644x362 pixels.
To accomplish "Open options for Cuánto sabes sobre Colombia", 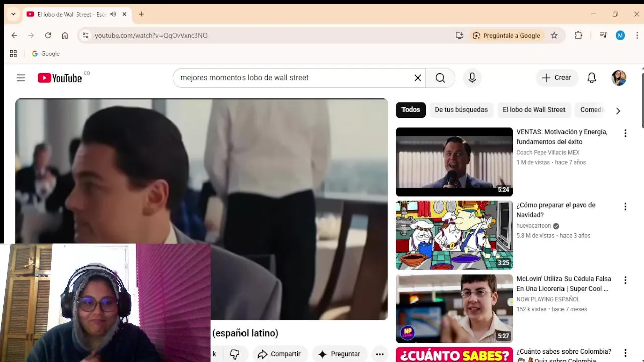I will (625, 353).
